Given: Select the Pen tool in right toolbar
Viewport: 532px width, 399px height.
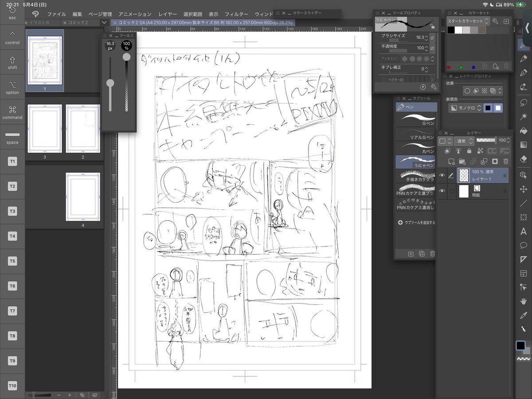Looking at the screenshot, I should [523, 45].
